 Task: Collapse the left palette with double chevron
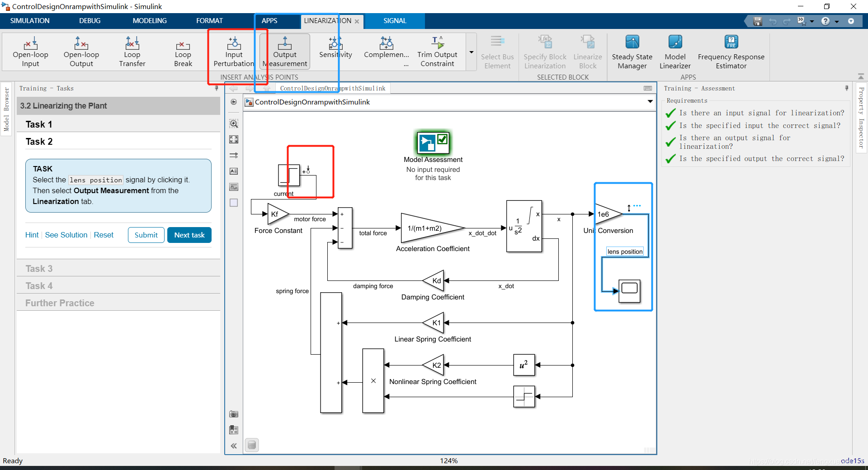(x=234, y=446)
